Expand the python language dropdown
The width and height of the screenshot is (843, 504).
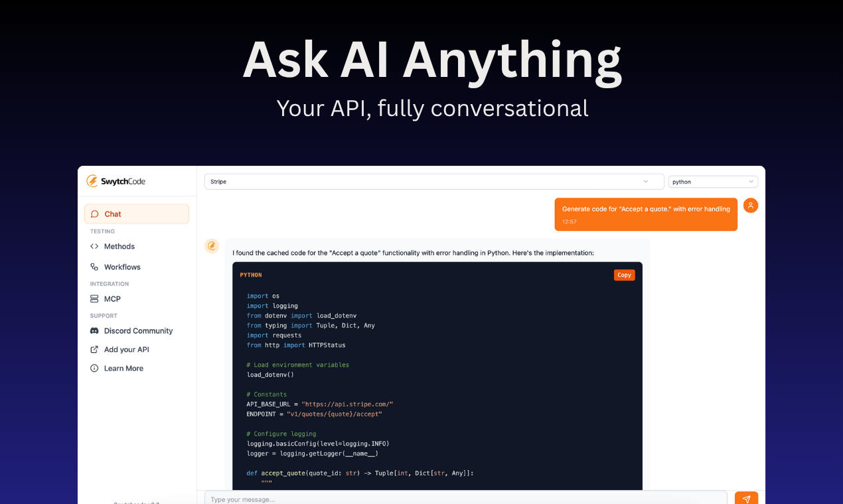713,181
